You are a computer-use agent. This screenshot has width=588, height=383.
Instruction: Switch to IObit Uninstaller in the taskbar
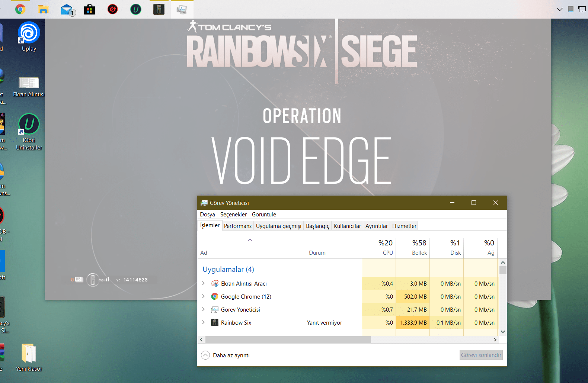(x=136, y=9)
